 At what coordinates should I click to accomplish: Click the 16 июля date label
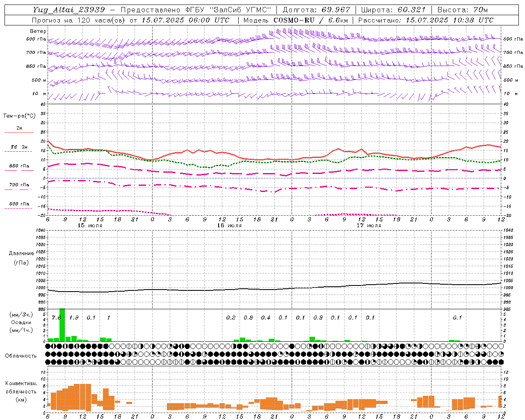(x=229, y=226)
